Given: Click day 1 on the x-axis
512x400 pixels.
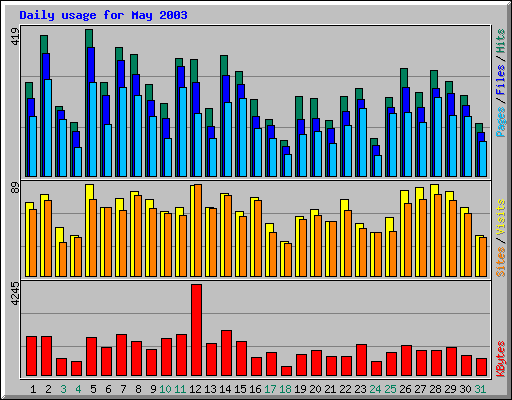Looking at the screenshot, I should coord(33,389).
